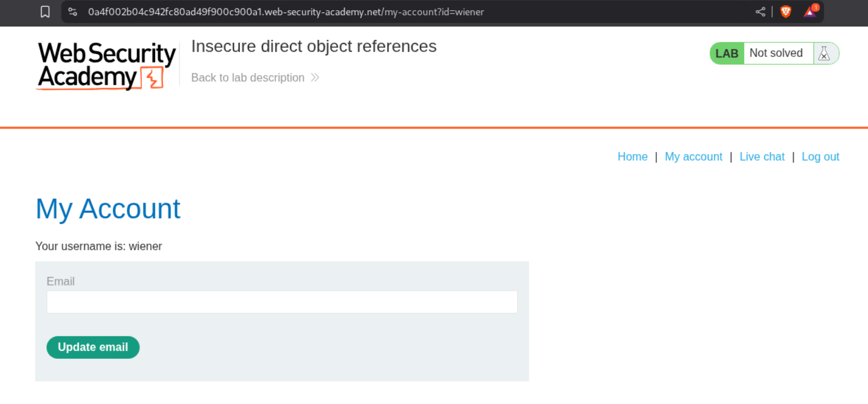Open the site settings icon beside the URL
Screen dimensions: 868x404
point(72,12)
